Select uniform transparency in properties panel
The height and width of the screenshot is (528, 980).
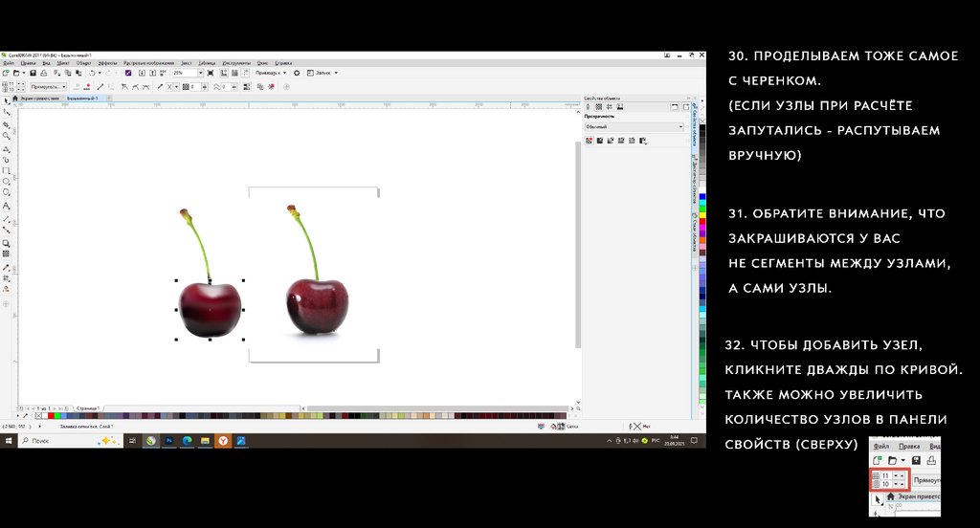tap(599, 141)
